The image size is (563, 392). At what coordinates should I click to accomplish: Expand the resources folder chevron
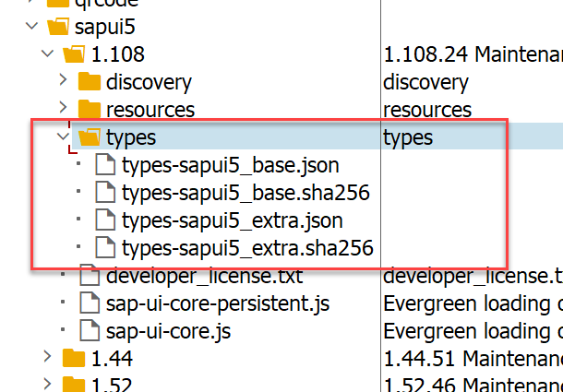tap(63, 107)
